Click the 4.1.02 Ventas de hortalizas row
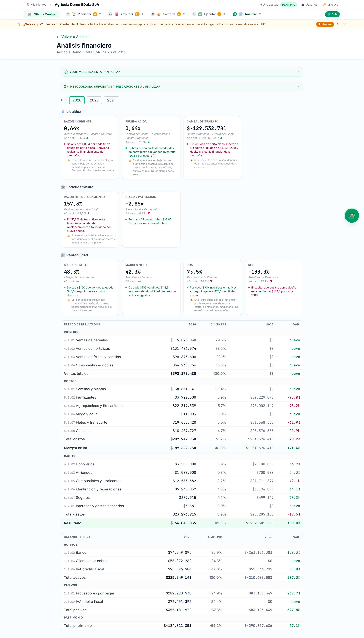This screenshot has width=364, height=638. pyautogui.click(x=182, y=349)
